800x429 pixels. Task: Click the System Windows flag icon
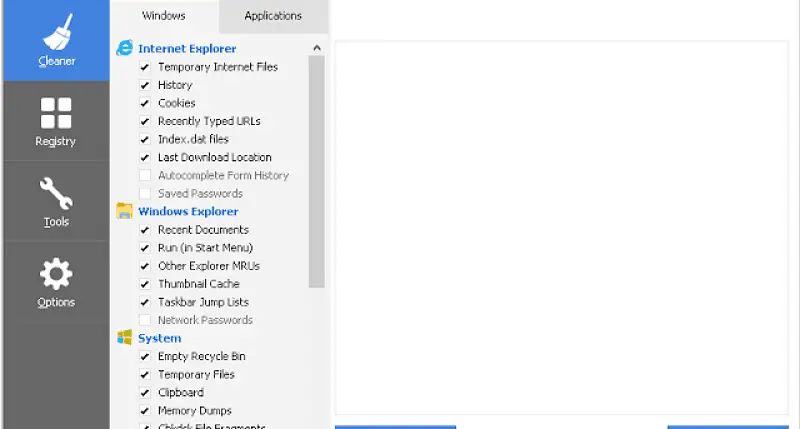click(124, 338)
